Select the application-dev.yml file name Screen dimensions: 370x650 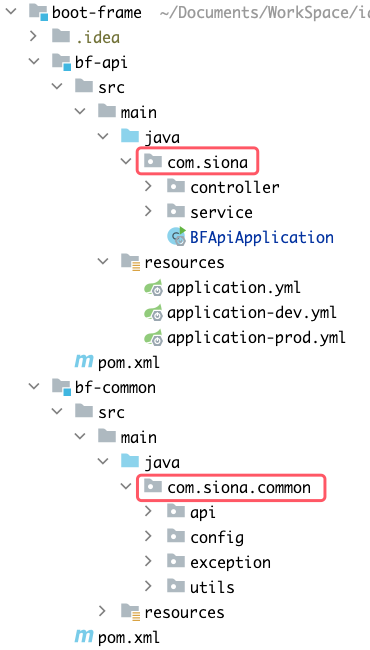[252, 313]
